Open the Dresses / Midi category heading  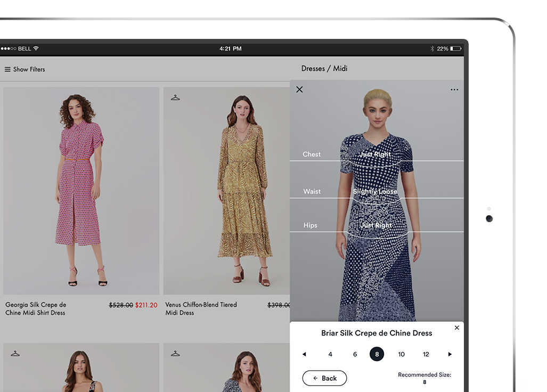click(324, 68)
